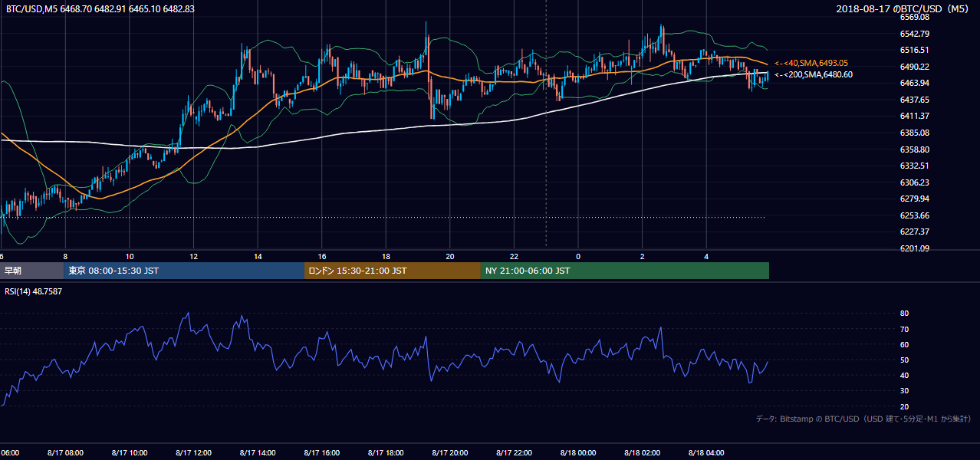The width and height of the screenshot is (980, 460).
Task: Select the 40 SMA label reading 6493.05
Action: [x=811, y=63]
